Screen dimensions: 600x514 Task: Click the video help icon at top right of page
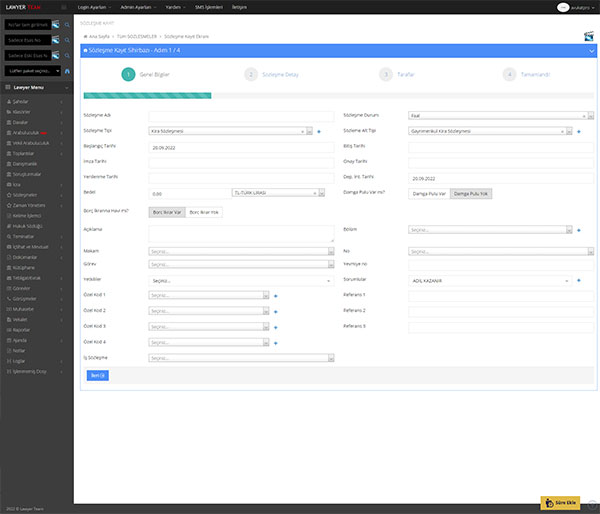click(589, 36)
